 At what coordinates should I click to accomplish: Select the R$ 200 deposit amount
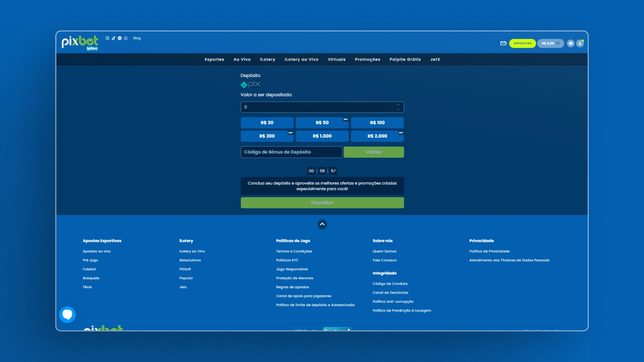(x=267, y=136)
